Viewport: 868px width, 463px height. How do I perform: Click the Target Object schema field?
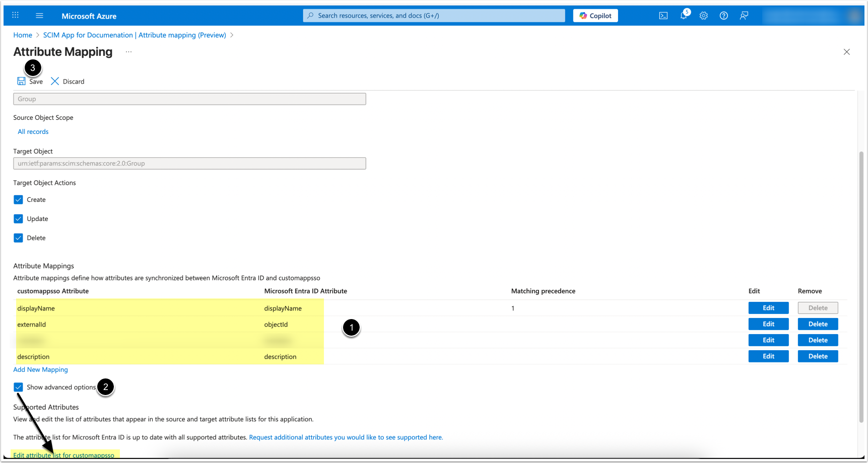point(189,164)
